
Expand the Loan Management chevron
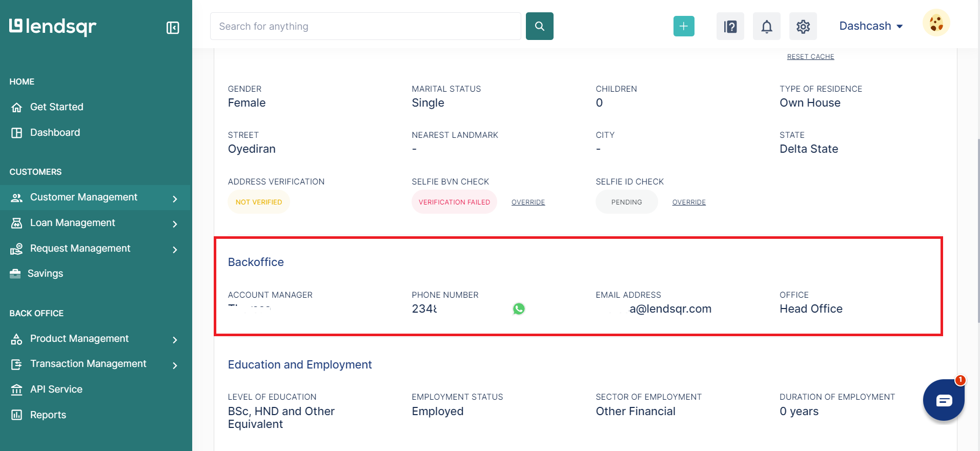click(x=175, y=224)
